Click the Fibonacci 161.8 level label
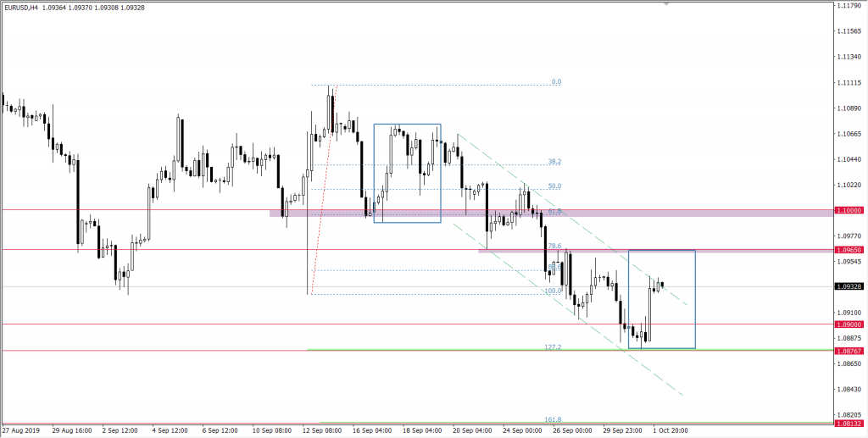868x438 pixels. click(x=553, y=419)
